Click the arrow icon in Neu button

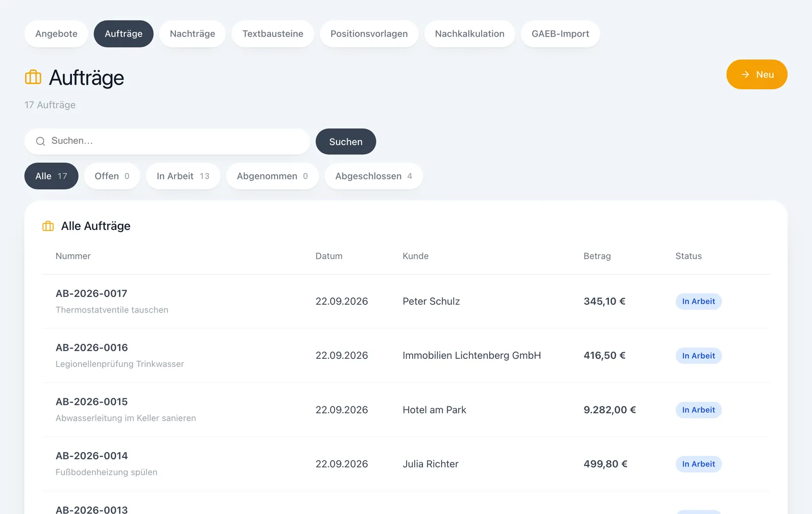pyautogui.click(x=745, y=75)
